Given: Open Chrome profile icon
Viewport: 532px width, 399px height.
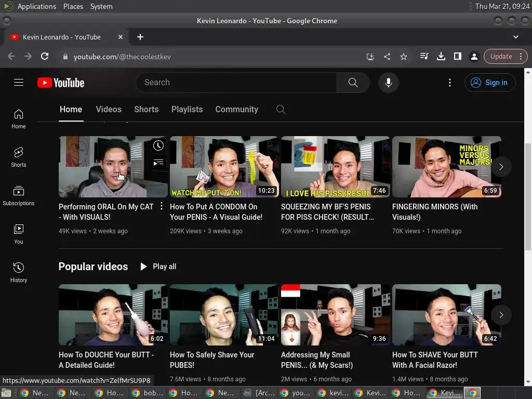Looking at the screenshot, I should coord(474,56).
